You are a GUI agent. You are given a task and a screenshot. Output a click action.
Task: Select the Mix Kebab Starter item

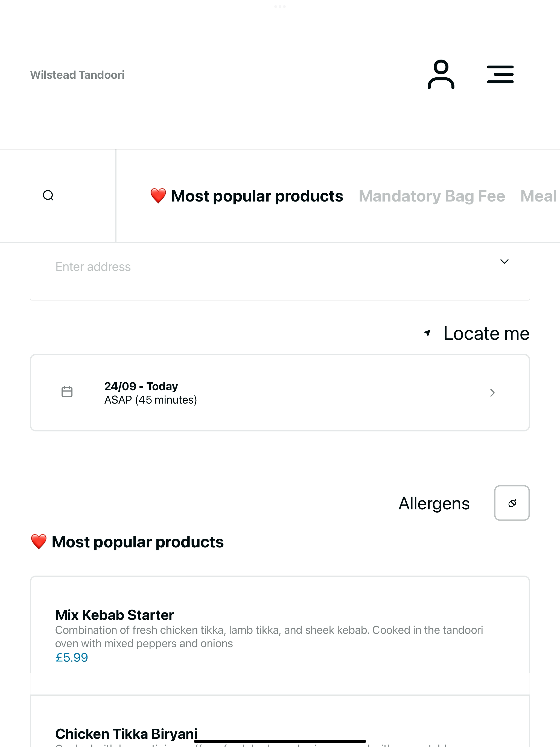point(280,635)
